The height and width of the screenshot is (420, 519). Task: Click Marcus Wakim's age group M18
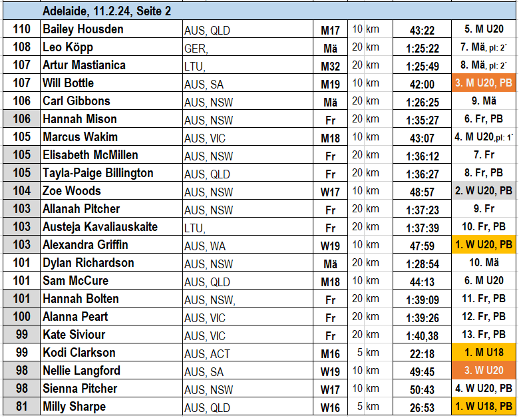(330, 137)
